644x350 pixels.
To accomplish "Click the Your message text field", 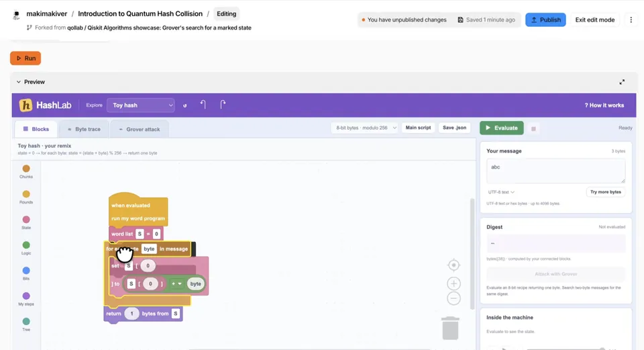I will [555, 171].
